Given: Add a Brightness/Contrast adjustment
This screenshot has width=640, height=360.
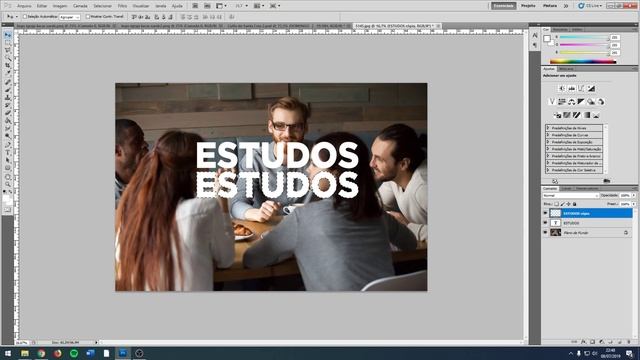Looking at the screenshot, I should [562, 88].
